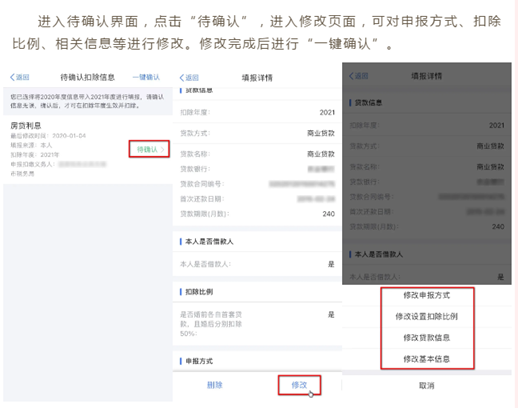Tap the 返回 back arrow on middle 填报详情
Image resolution: width=518 pixels, height=408 pixels.
[x=189, y=78]
